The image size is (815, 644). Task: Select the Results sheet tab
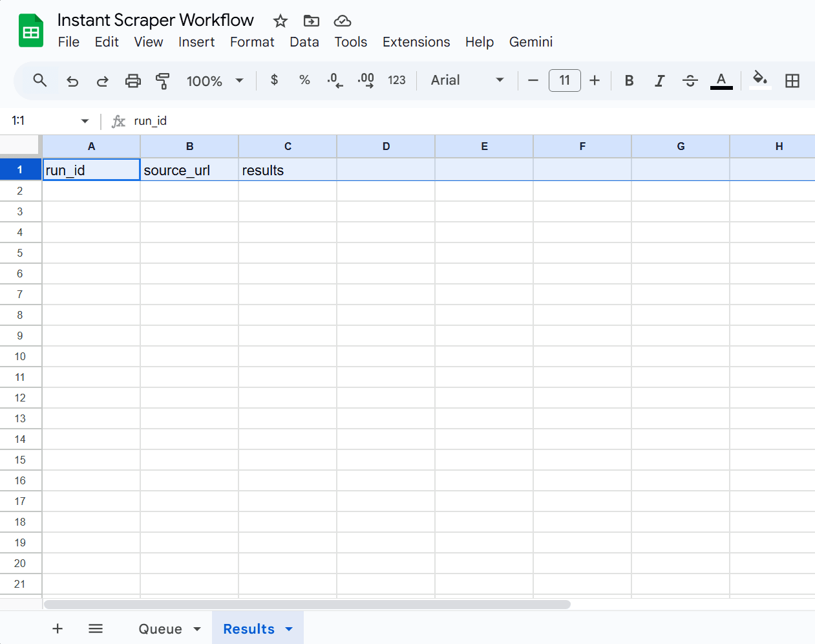pos(249,629)
